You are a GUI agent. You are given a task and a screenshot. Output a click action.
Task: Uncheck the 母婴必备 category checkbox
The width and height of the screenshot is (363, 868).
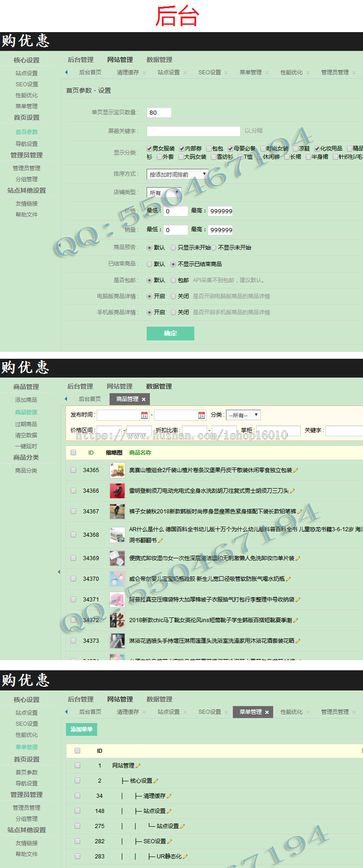point(231,149)
